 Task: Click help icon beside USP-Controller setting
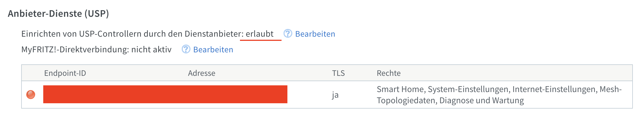coord(288,34)
